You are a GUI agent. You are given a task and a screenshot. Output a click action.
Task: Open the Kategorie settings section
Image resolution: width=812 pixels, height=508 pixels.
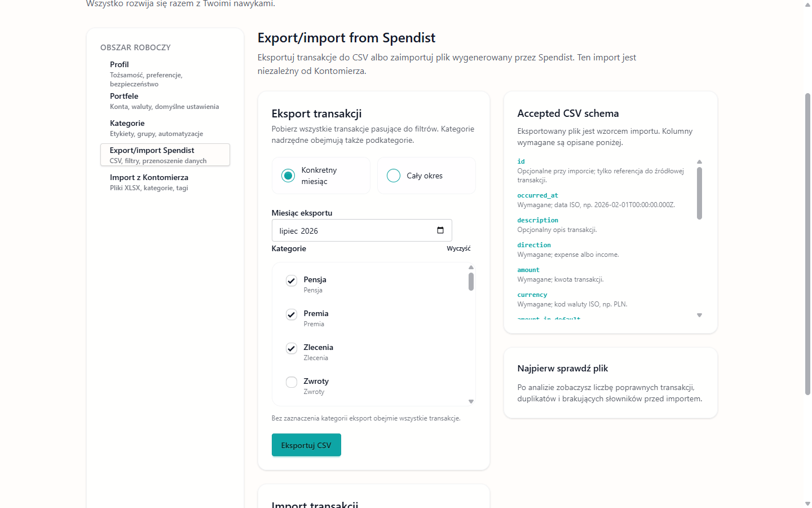click(165, 128)
